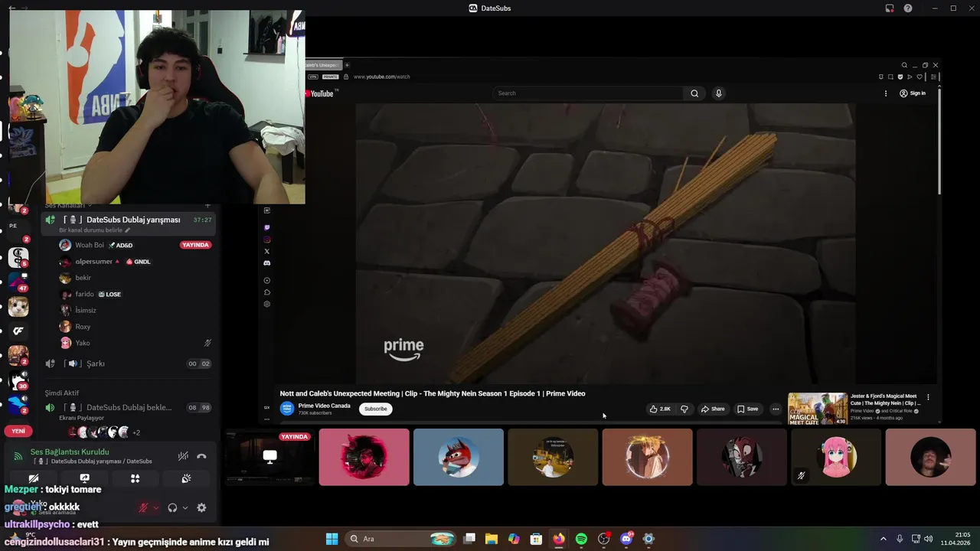Open YouTube settings three-dot menu
The width and height of the screenshot is (980, 551).
[886, 93]
